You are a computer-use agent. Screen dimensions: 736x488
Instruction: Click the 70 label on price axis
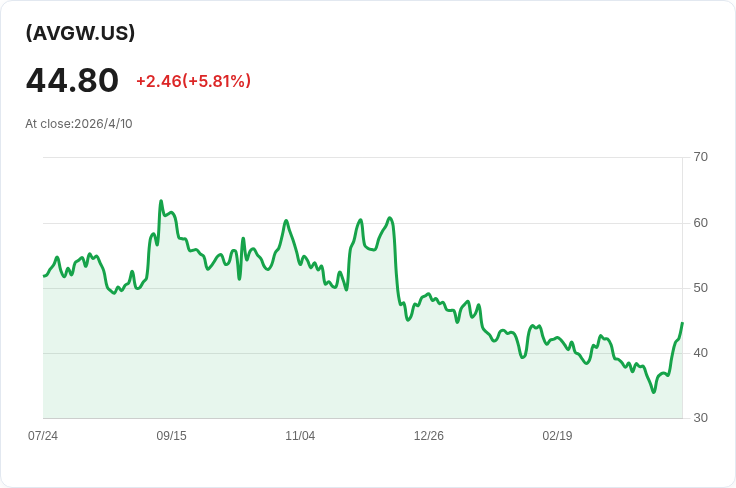click(700, 157)
